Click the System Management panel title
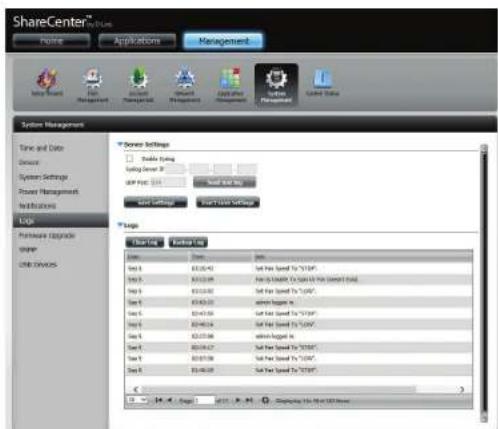Screen dimensions: 498x429 (52, 125)
